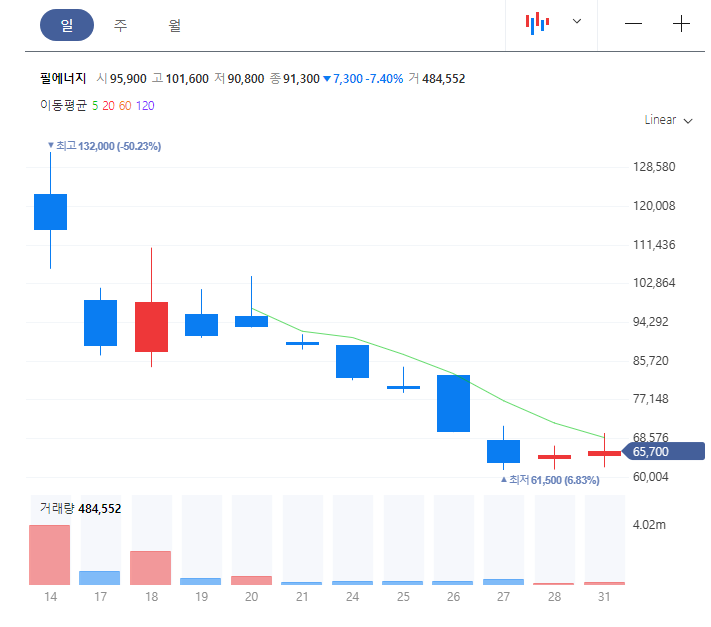The height and width of the screenshot is (627, 711).
Task: Click the 128,580 price axis label
Action: pos(654,167)
